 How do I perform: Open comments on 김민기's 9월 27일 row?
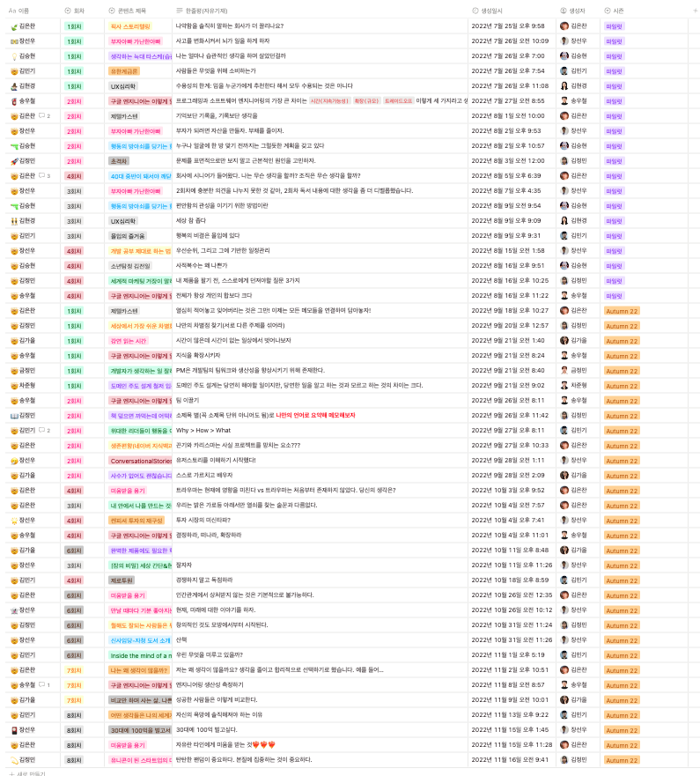click(45, 430)
